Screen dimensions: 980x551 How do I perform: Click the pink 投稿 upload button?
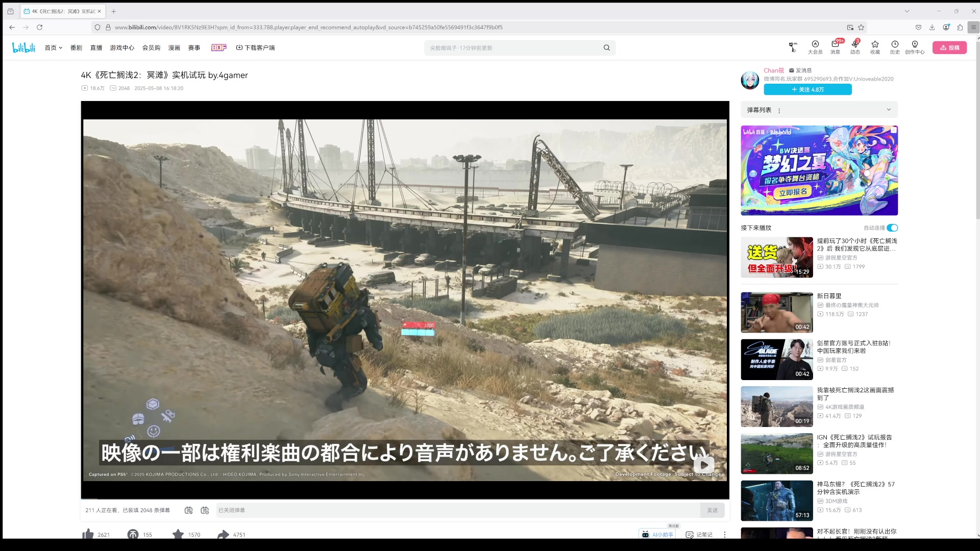[949, 47]
